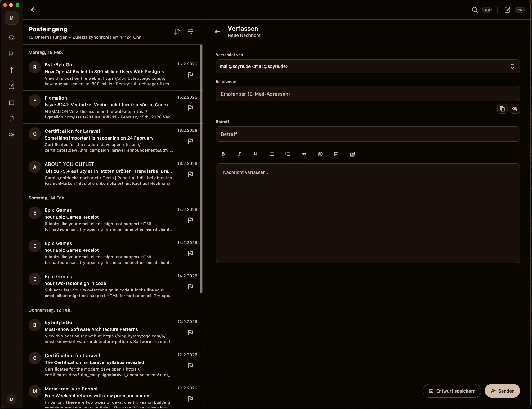Open the Posteingang inbox icon in sidebar
This screenshot has height=409, width=532.
(x=11, y=38)
